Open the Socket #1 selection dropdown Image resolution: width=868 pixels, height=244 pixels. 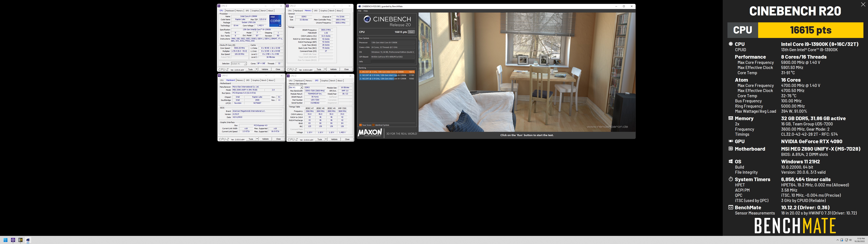tap(239, 64)
